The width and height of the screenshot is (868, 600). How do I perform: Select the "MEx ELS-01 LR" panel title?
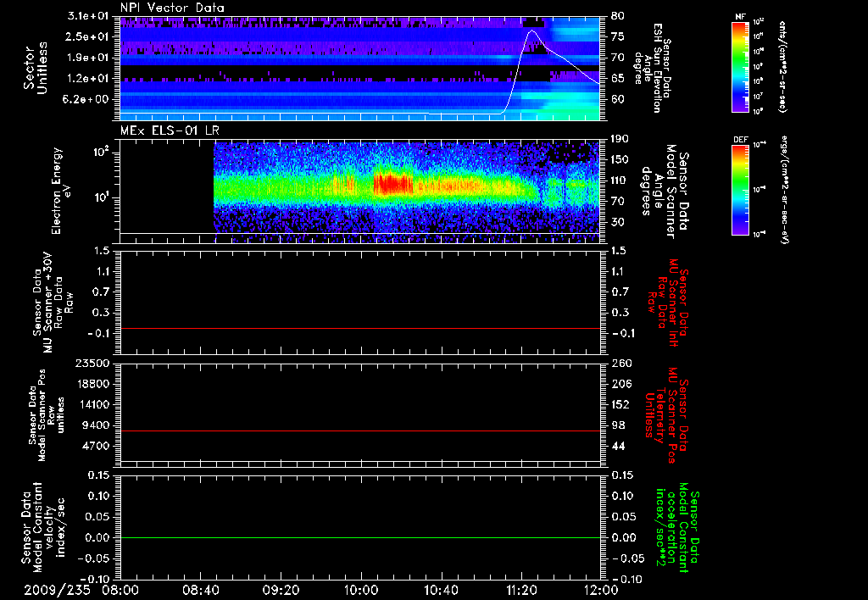[170, 131]
